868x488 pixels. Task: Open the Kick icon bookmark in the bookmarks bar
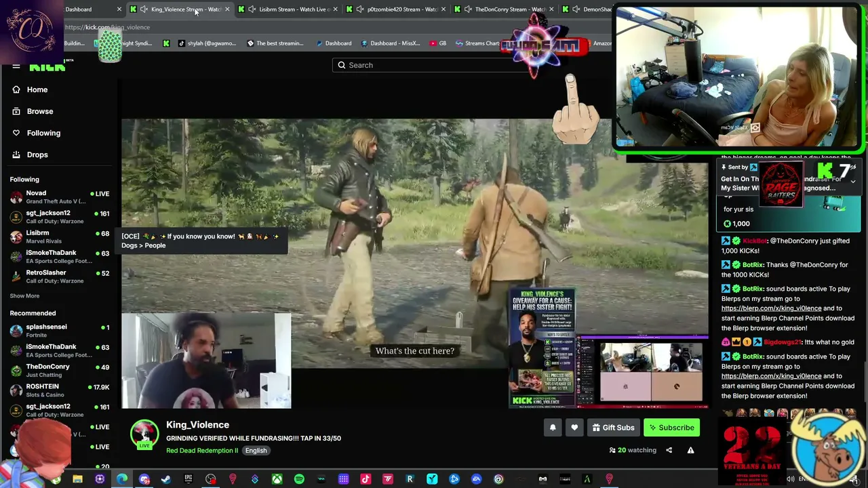(166, 43)
